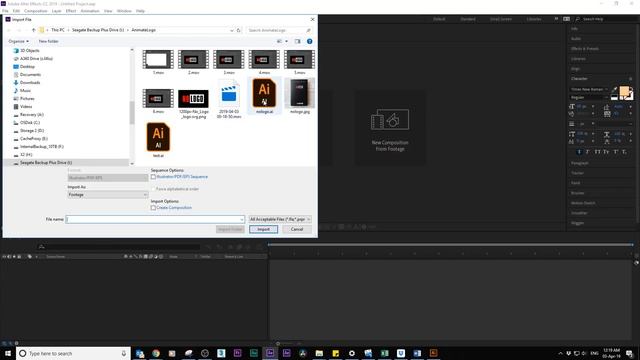Open the Effect menu
Image resolution: width=640 pixels, height=360 pixels.
71,11
